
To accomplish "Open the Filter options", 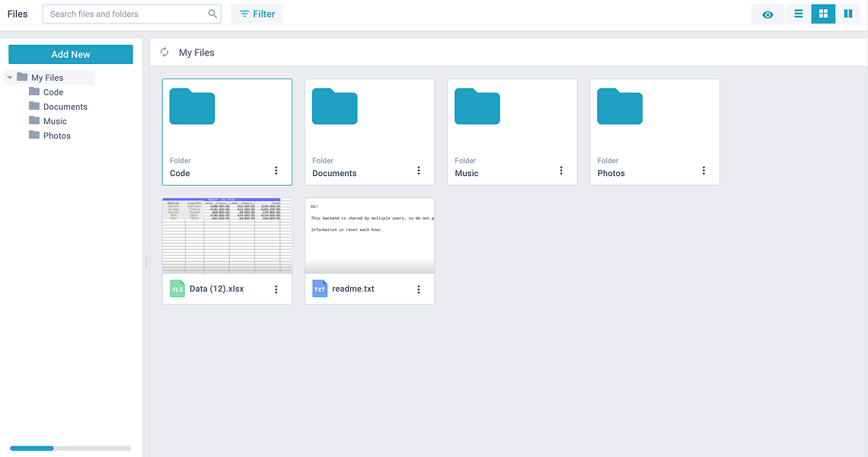I will (x=257, y=14).
